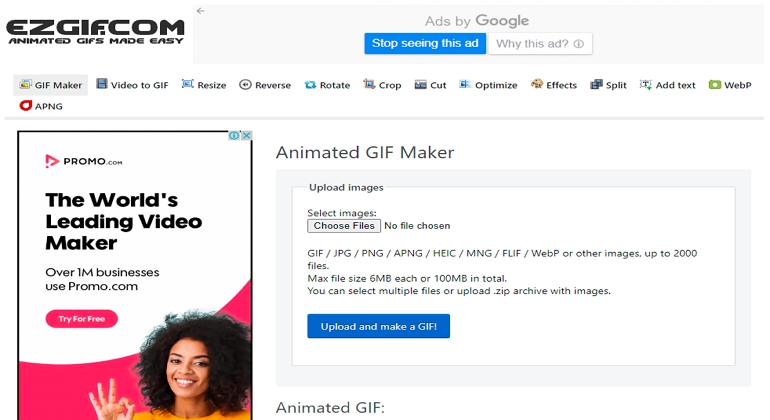This screenshot has width=770, height=420.
Task: Click the Choose Files button
Action: click(x=344, y=225)
